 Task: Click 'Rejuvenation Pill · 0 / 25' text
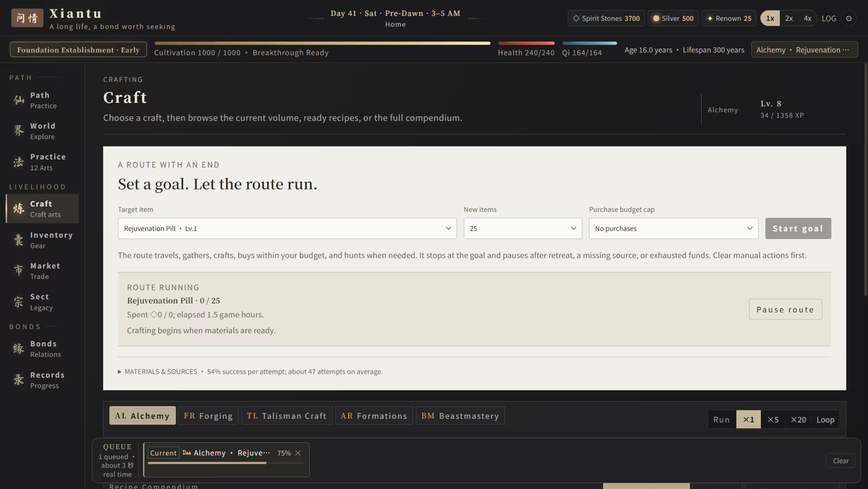click(x=174, y=300)
